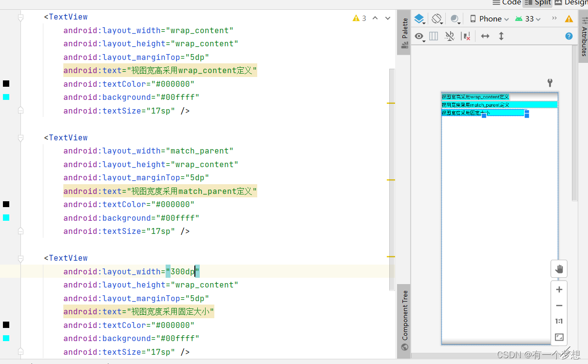The height and width of the screenshot is (364, 588).
Task: Click the editor vertical scrollbar
Action: tap(392, 179)
